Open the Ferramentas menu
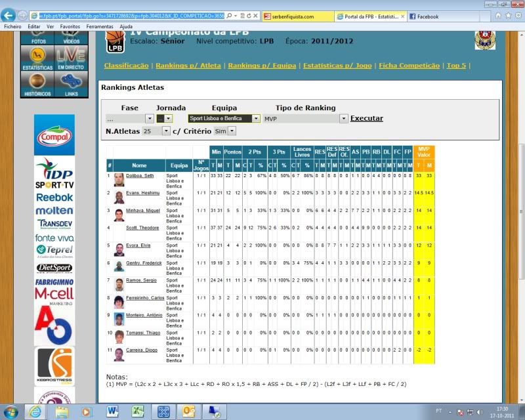Image resolution: width=525 pixels, height=420 pixels. pyautogui.click(x=100, y=26)
